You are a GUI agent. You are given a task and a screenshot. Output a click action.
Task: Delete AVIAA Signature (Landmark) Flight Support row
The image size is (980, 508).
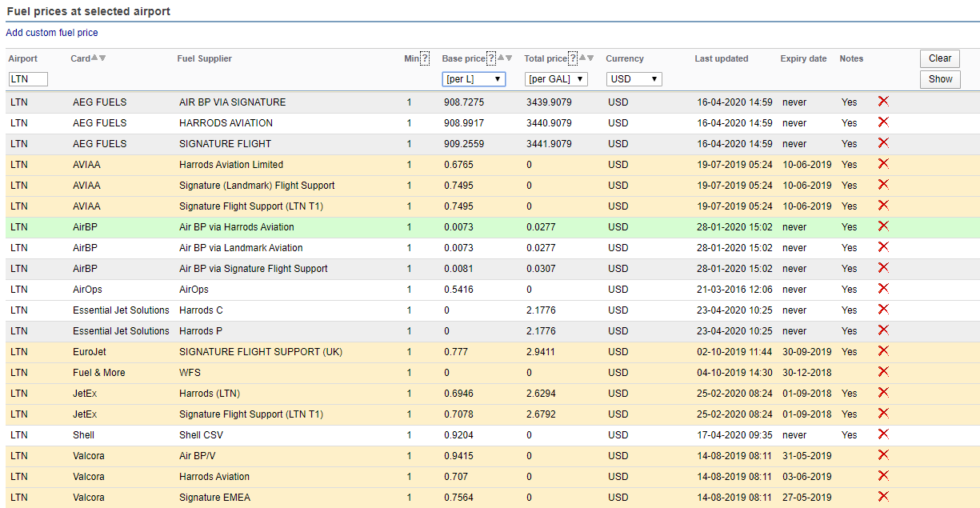point(883,185)
